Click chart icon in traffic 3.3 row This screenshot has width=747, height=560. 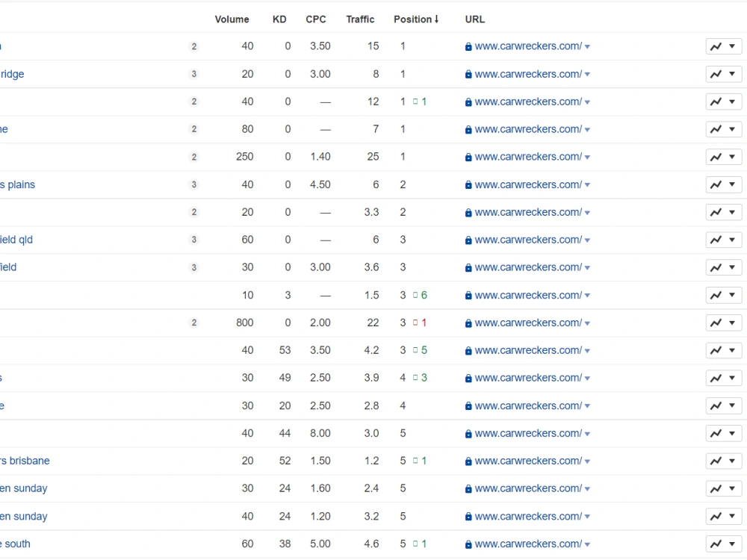716,212
